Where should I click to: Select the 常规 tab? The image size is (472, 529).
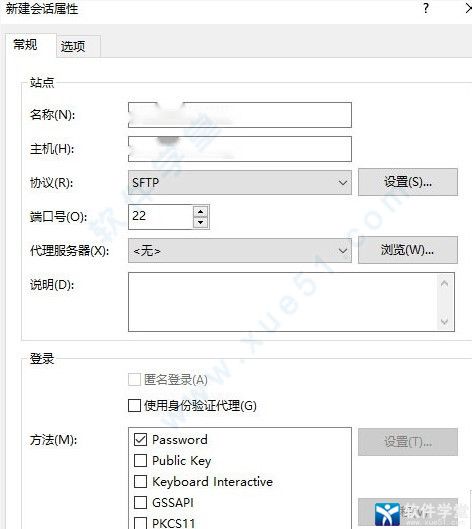coord(25,45)
